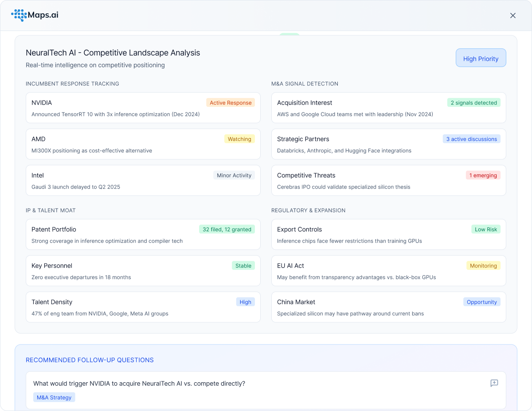Screen dimensions: 532x411
Task: Click the 1 emerging threat badge
Action: 483,175
